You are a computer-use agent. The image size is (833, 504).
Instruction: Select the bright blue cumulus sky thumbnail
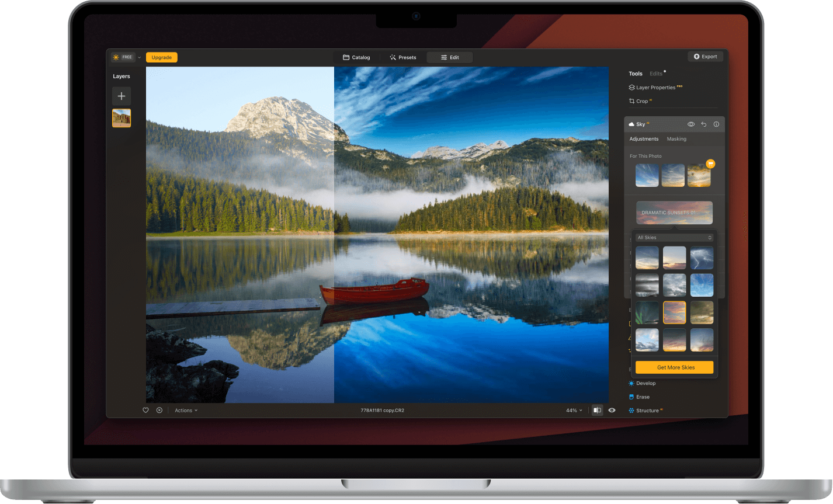tap(647, 340)
